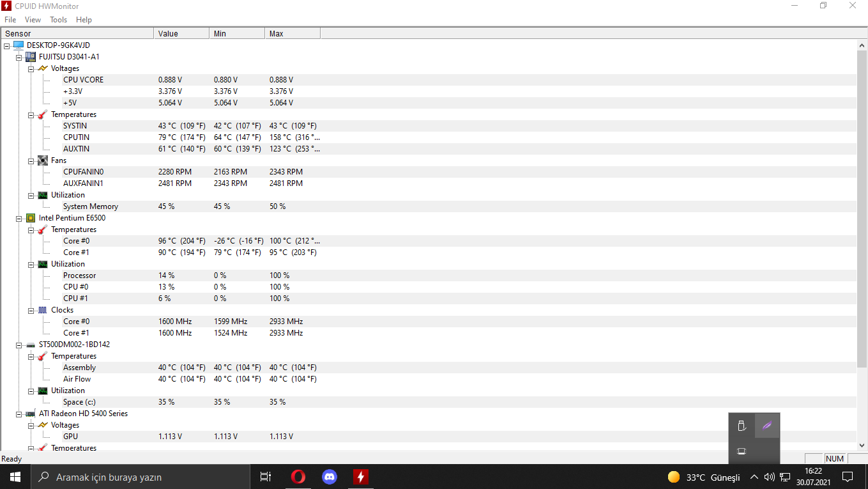Click the motherboard icon beside FUJITSU D3041-A1

coord(30,57)
